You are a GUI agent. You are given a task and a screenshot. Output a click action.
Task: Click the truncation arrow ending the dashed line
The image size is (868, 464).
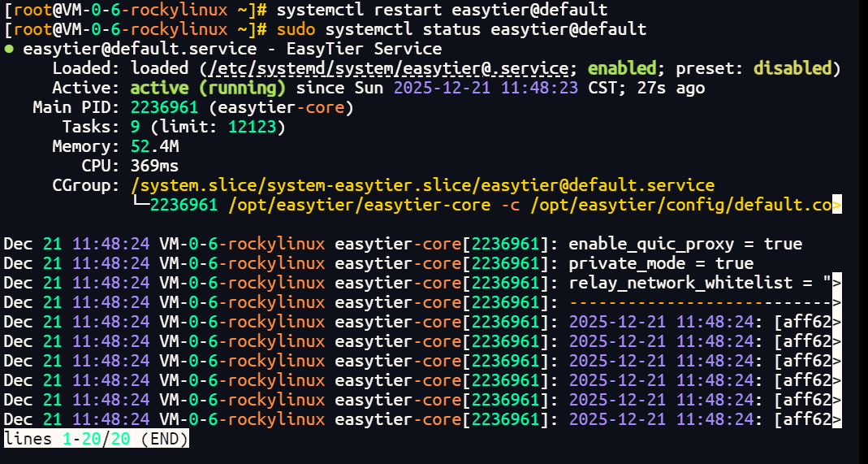[836, 302]
